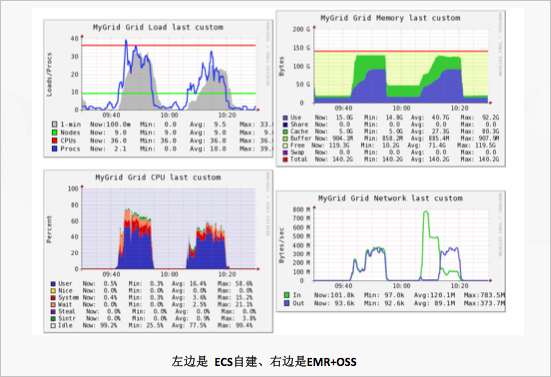
Task: Click the purple Swap legend swatch
Action: click(285, 152)
